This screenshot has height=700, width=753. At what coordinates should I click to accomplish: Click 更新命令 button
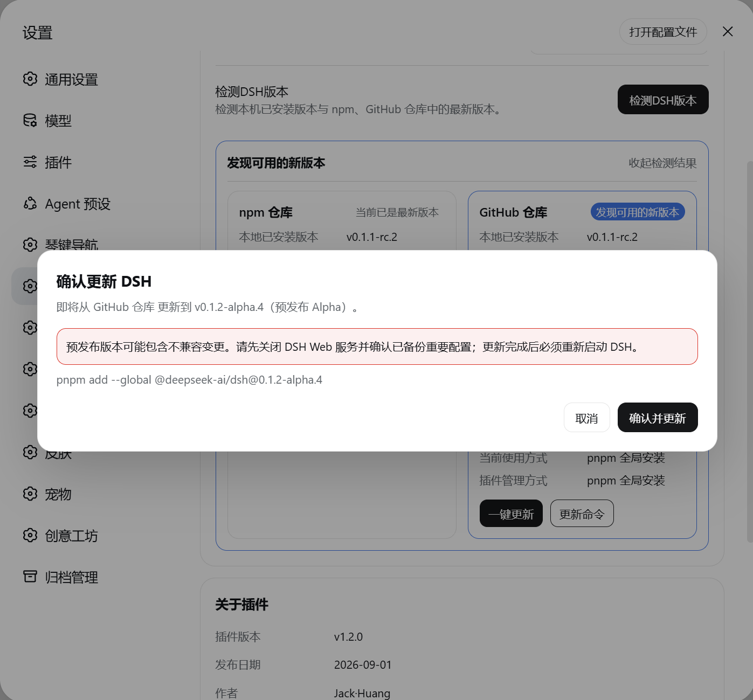click(x=582, y=514)
